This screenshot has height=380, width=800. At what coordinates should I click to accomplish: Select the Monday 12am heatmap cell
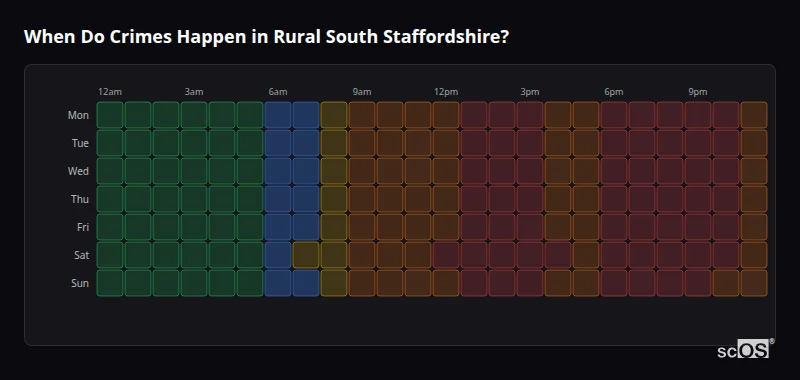coord(110,115)
